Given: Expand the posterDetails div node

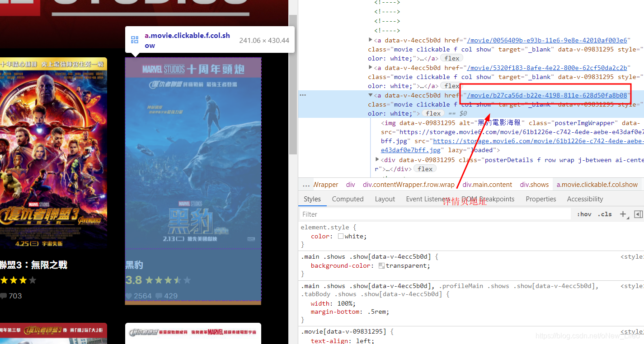Looking at the screenshot, I should point(377,160).
